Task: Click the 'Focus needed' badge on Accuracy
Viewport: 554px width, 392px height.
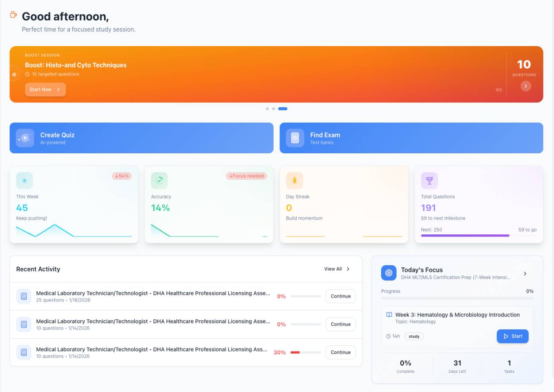Action: coord(246,176)
